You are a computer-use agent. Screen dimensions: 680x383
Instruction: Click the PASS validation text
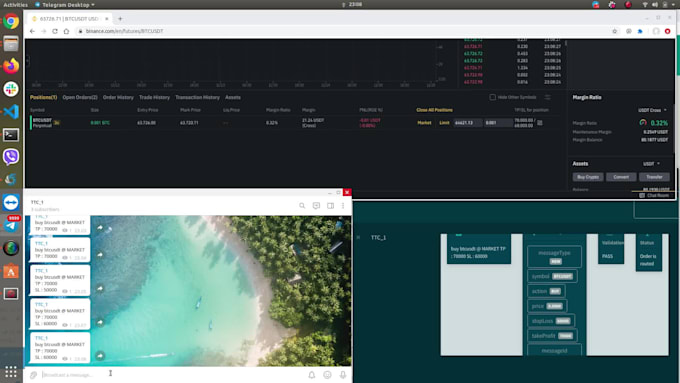tap(607, 256)
